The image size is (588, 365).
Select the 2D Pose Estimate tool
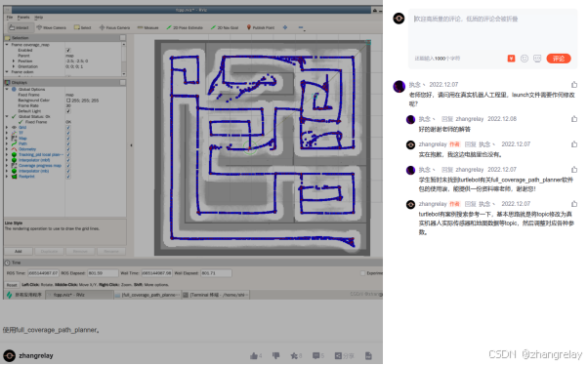(x=185, y=27)
